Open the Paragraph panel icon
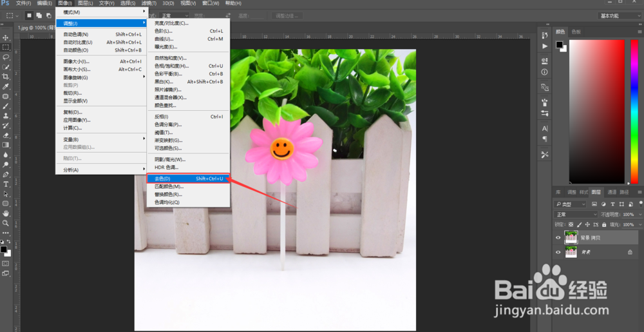 pyautogui.click(x=545, y=139)
